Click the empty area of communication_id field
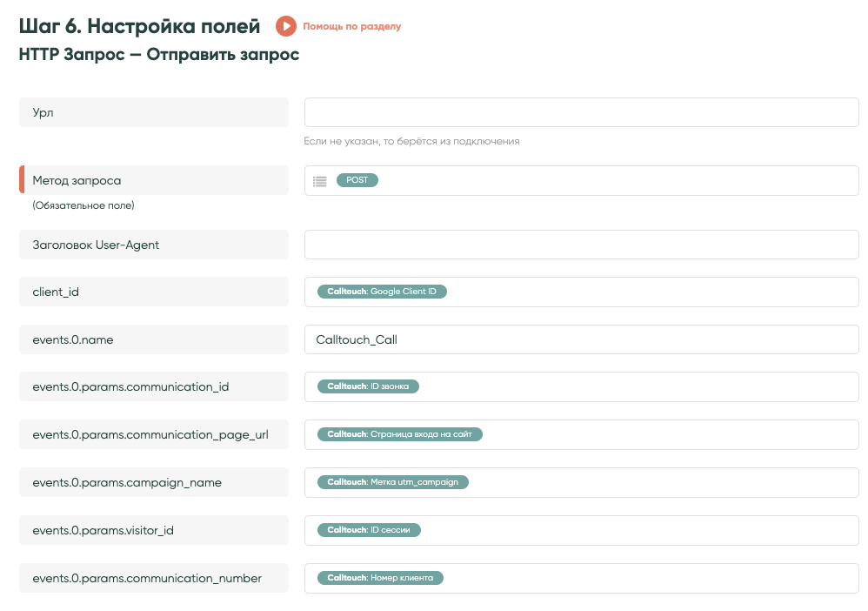 point(635,386)
